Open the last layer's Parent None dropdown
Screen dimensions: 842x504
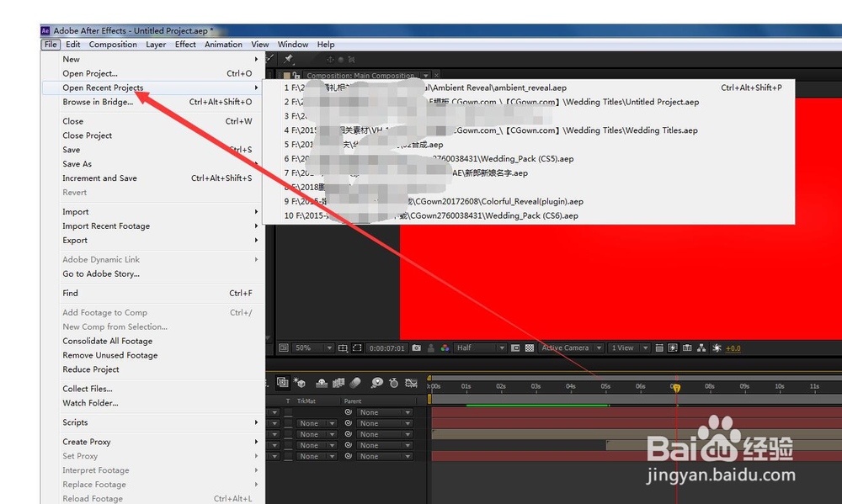(385, 456)
